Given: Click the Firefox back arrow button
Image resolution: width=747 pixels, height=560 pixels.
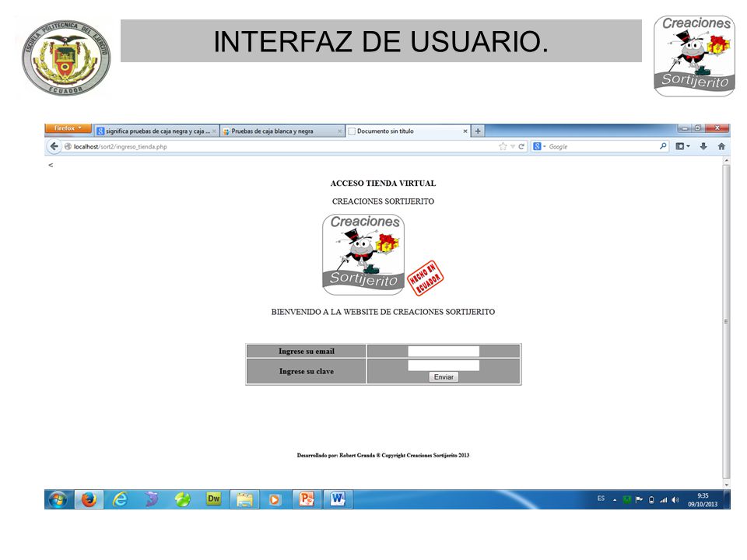Looking at the screenshot, I should (54, 146).
